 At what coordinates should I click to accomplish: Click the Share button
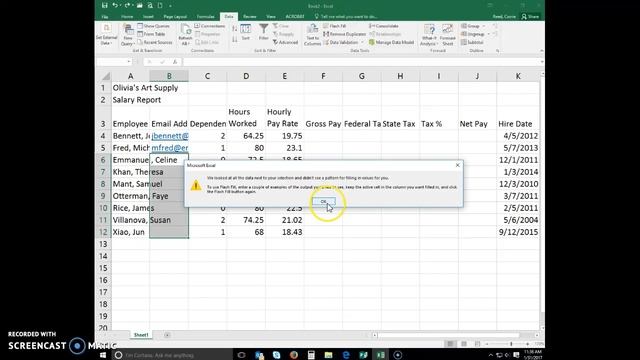(x=530, y=17)
